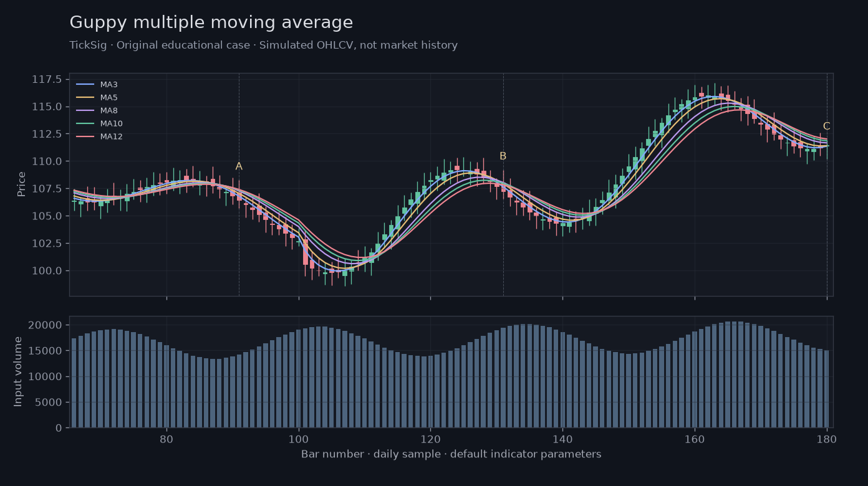Image resolution: width=868 pixels, height=486 pixels.
Task: Click the 117.5 price tick label
Action: coord(47,79)
